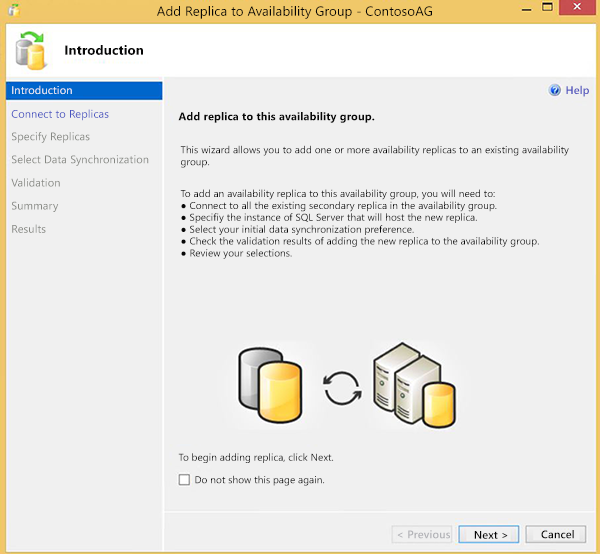
Task: Click the circular sync arrows illustration
Action: [x=342, y=388]
